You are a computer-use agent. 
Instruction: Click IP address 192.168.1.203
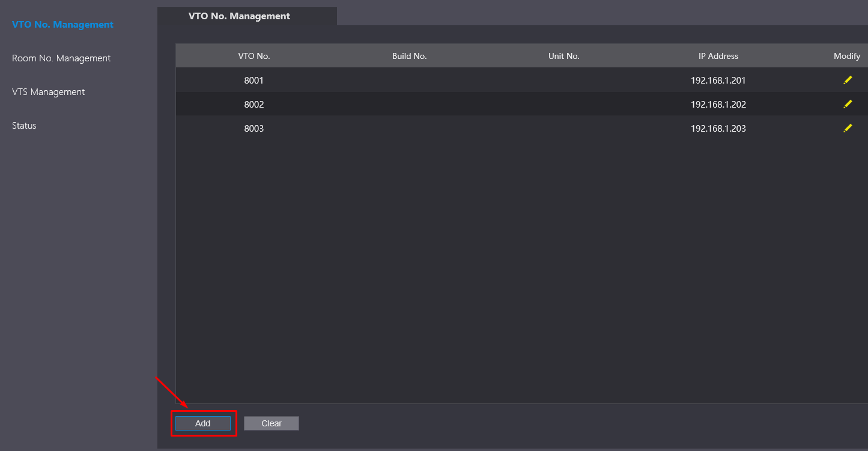coord(718,128)
